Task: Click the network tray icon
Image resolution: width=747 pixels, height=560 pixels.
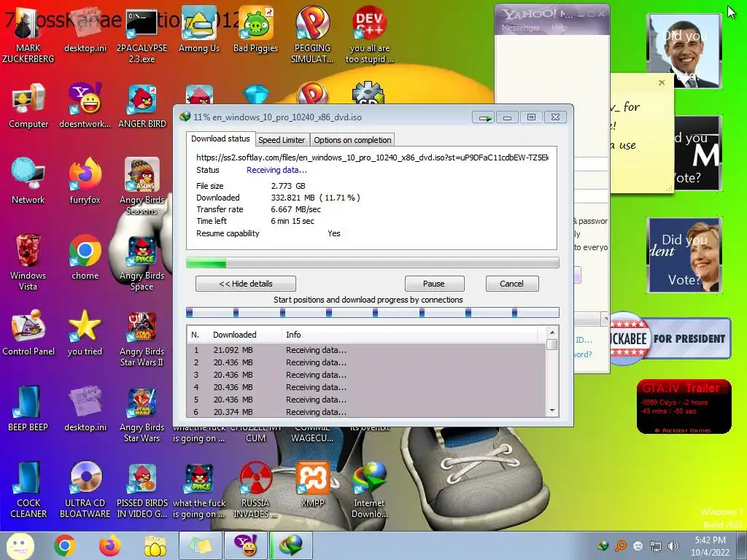Action: click(x=656, y=546)
